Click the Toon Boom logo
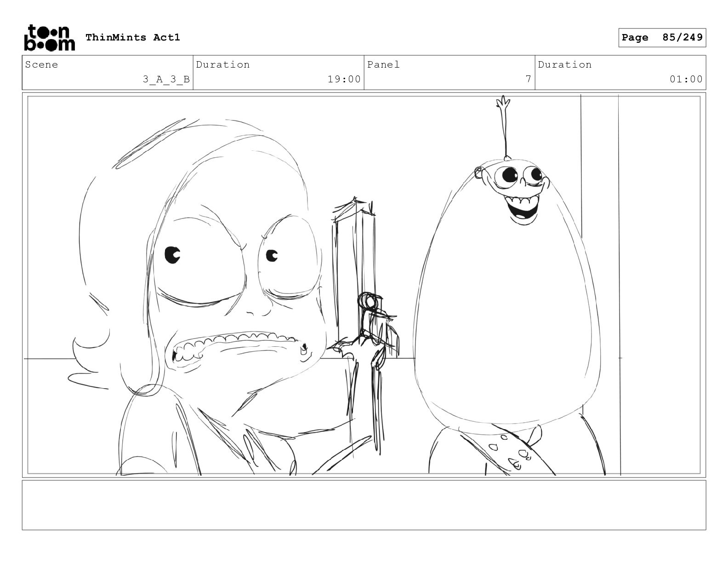 click(x=49, y=37)
